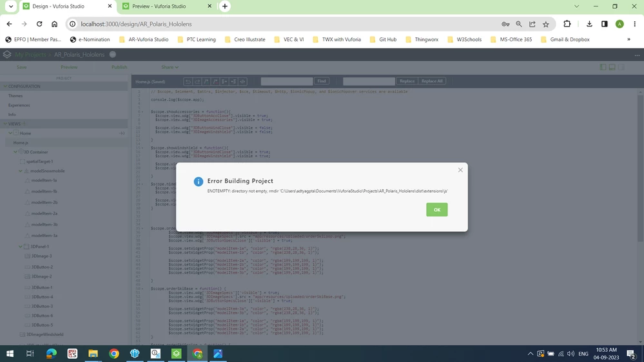Open the PTC Learning bookmark folder
This screenshot has width=644, height=362.
[x=197, y=39]
